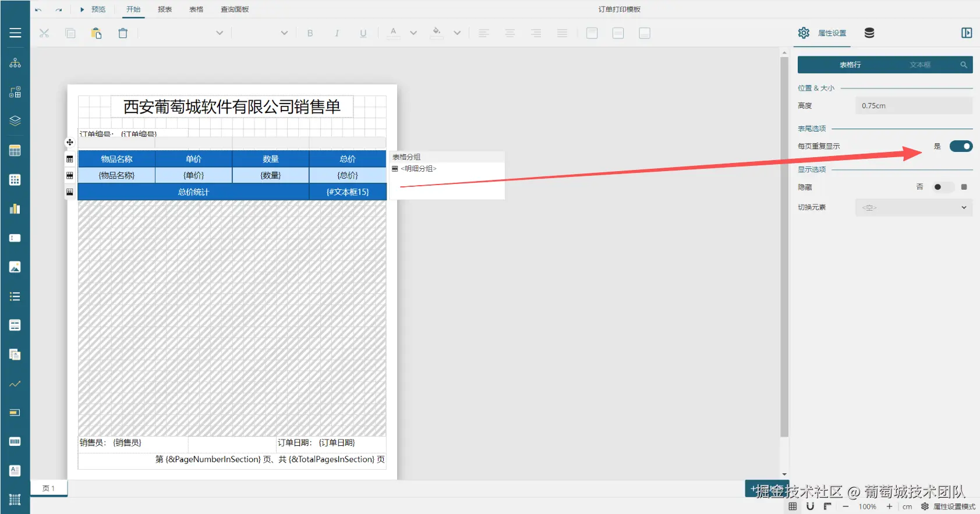This screenshot has width=980, height=514.
Task: Switch to the 表格 tab
Action: [196, 9]
